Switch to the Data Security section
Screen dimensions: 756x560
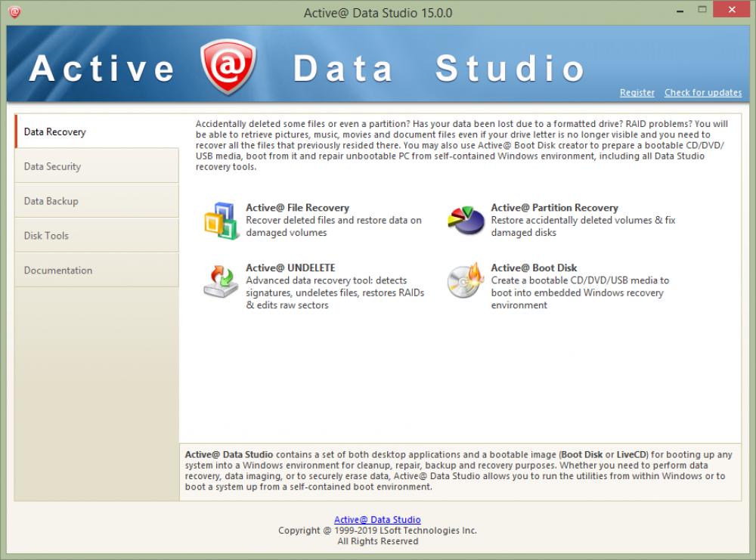pyautogui.click(x=53, y=166)
